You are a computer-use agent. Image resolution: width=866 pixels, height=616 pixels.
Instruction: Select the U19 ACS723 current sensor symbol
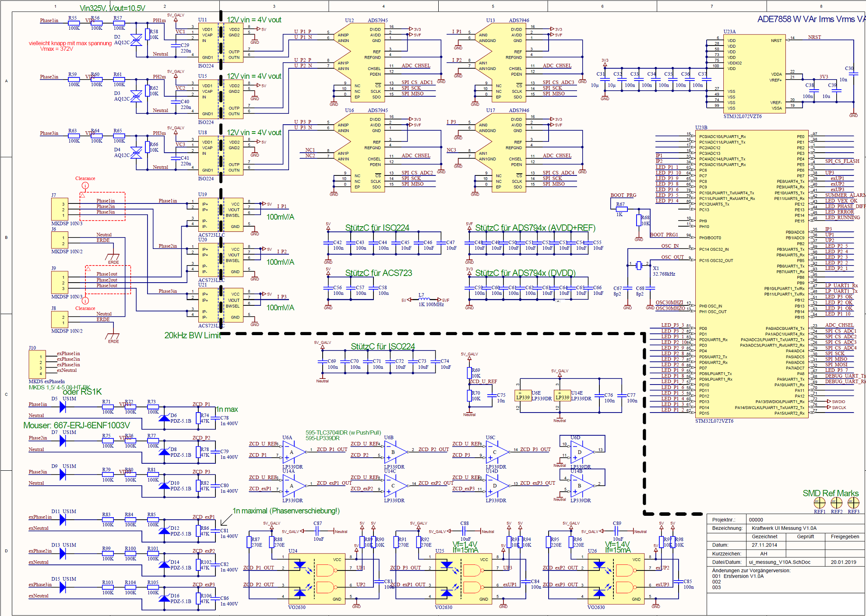221,215
